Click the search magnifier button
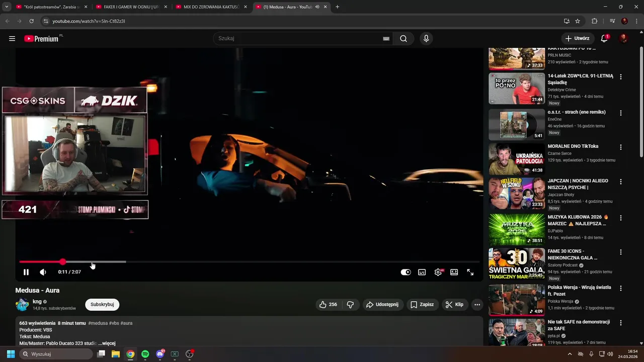This screenshot has width=644, height=362. click(x=404, y=39)
